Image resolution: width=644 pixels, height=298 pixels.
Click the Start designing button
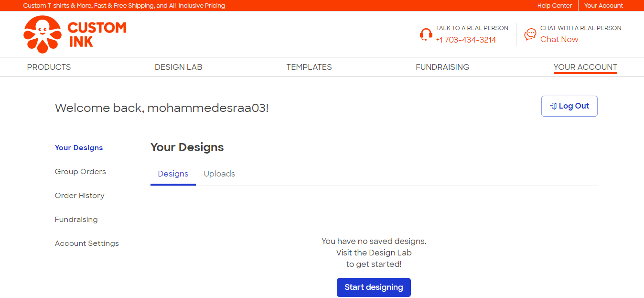coord(374,287)
